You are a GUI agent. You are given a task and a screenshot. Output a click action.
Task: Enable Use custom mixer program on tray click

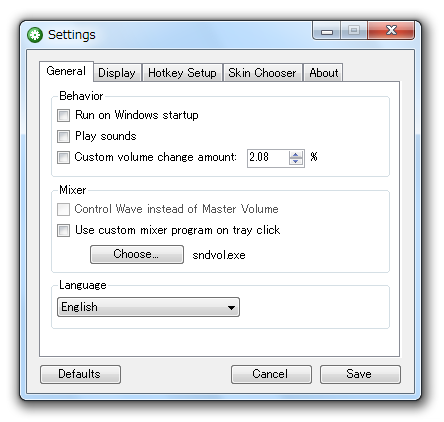(x=63, y=230)
